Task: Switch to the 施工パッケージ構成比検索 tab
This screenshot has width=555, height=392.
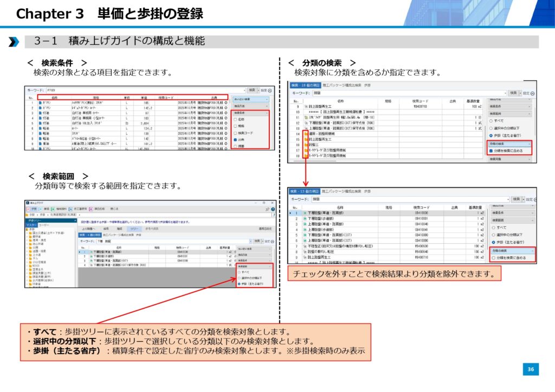Action: pyautogui.click(x=341, y=85)
